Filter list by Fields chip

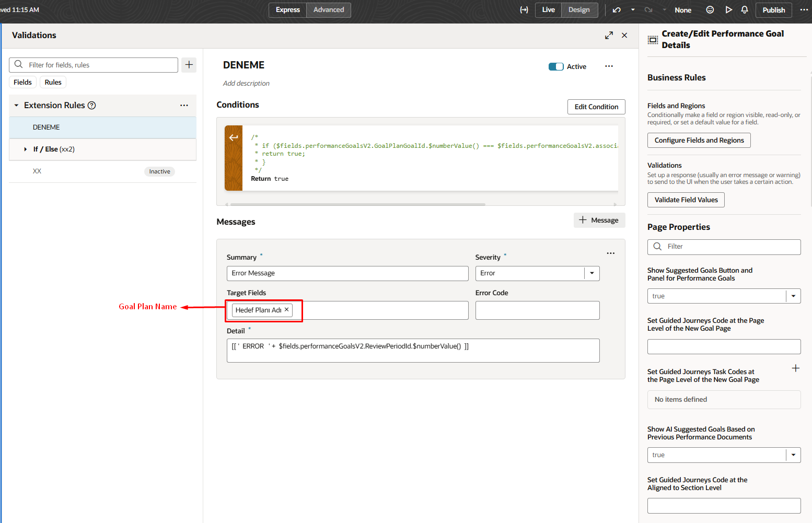[22, 82]
